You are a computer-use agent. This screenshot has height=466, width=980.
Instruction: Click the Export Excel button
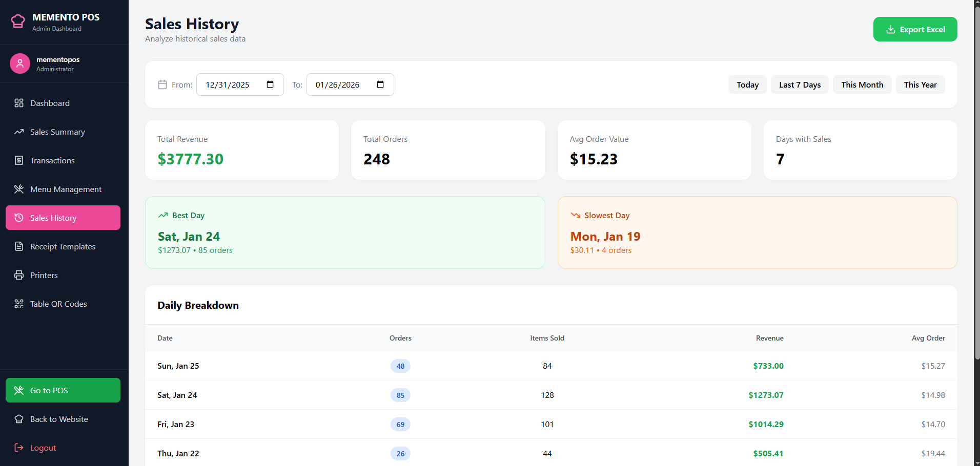coord(915,29)
